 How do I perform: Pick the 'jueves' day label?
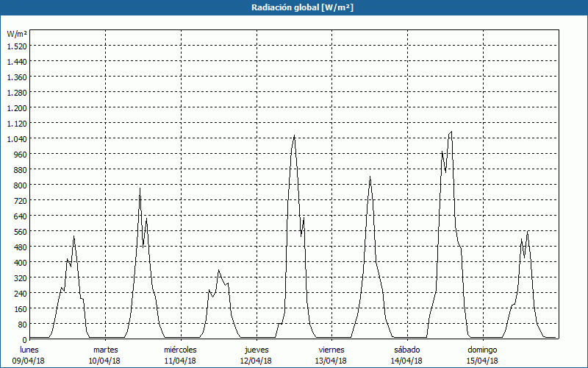256,350
